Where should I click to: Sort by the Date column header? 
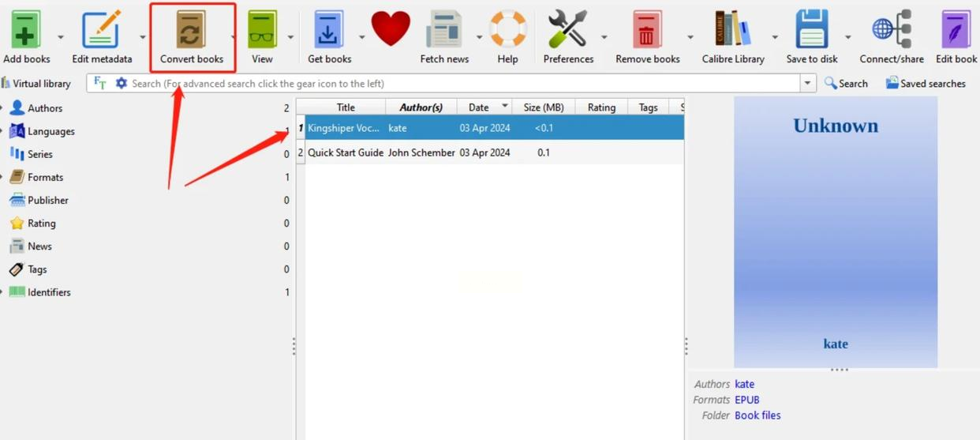point(484,107)
